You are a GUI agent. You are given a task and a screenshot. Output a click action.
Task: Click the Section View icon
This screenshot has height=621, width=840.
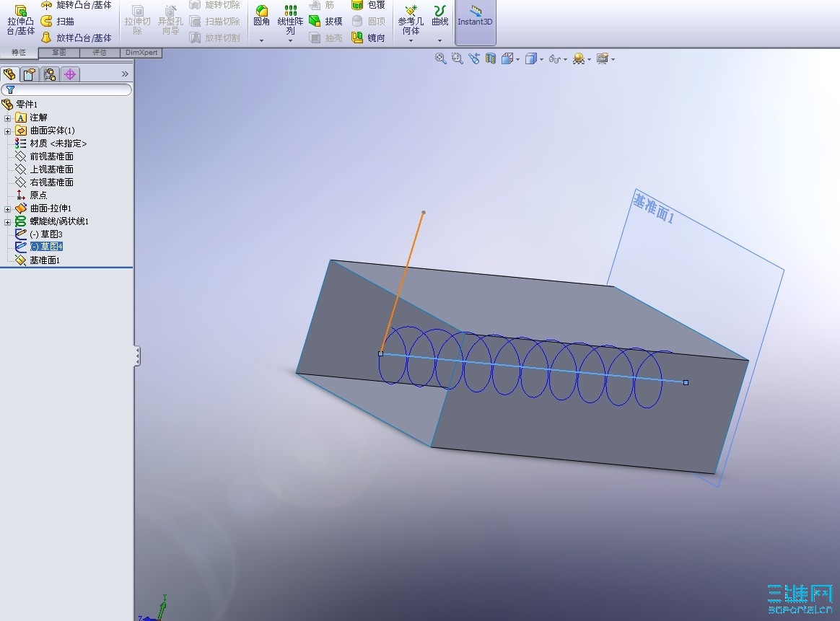[490, 58]
